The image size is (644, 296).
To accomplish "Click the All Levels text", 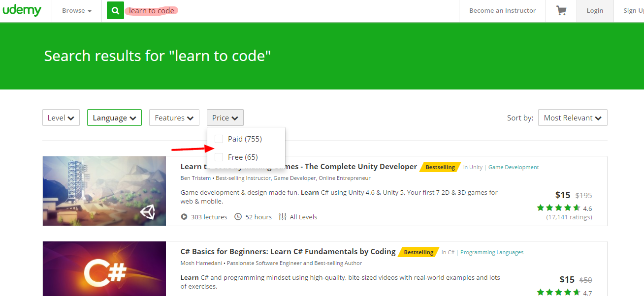I will coord(303,217).
